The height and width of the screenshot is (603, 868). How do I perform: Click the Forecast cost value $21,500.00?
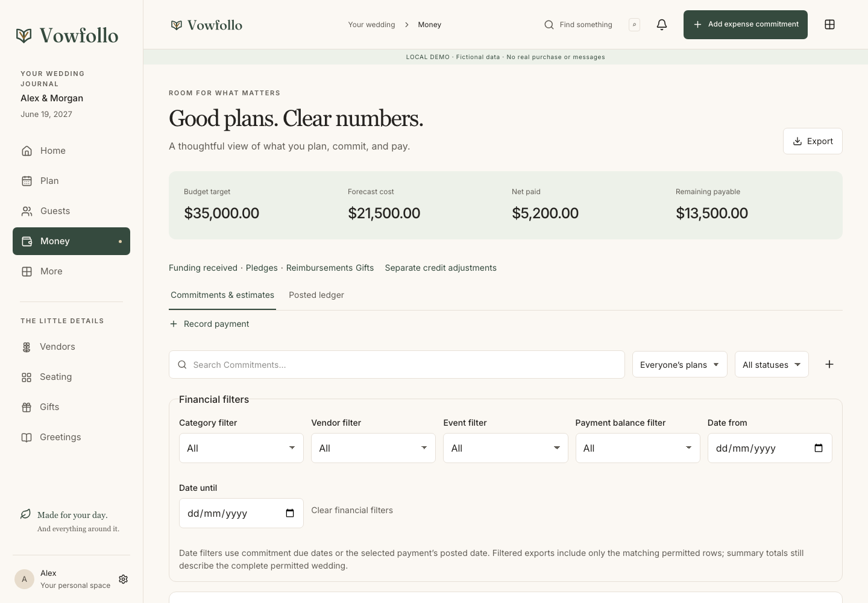pyautogui.click(x=384, y=213)
